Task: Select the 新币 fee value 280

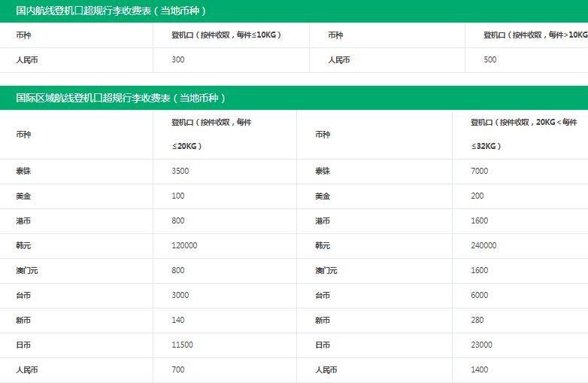Action: pos(477,320)
